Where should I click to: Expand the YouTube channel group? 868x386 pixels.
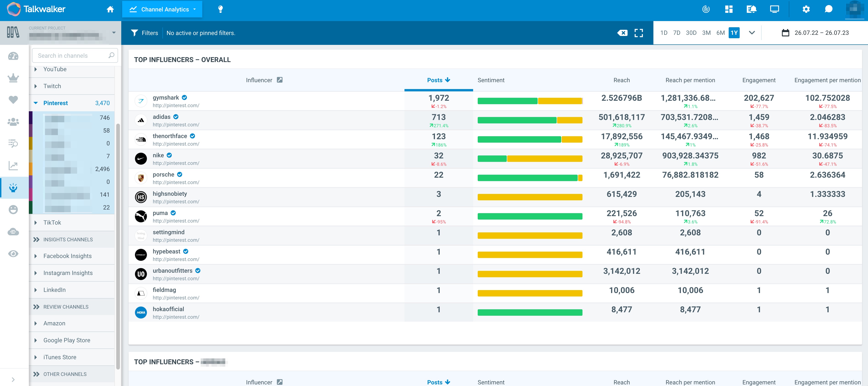click(36, 69)
